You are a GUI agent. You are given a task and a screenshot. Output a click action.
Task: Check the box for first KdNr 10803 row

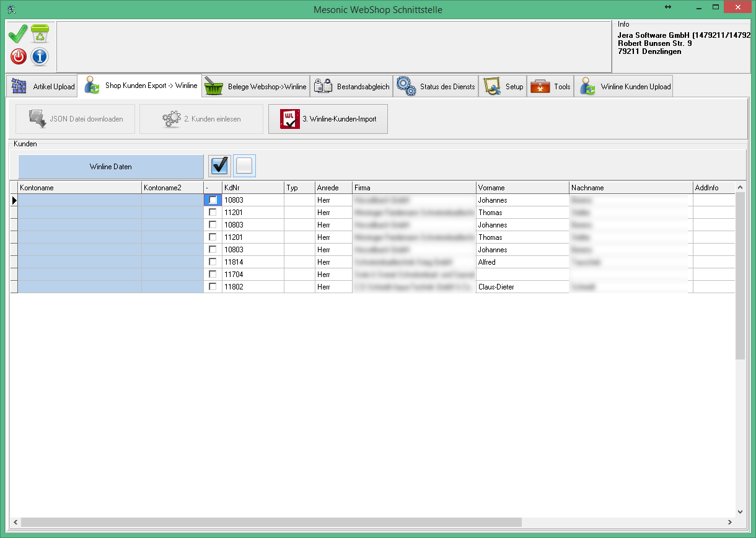coord(213,200)
